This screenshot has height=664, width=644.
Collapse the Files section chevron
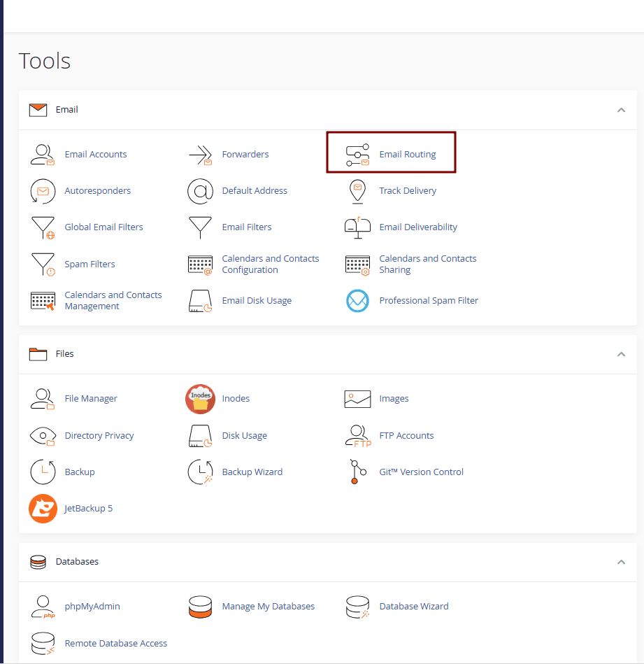621,354
